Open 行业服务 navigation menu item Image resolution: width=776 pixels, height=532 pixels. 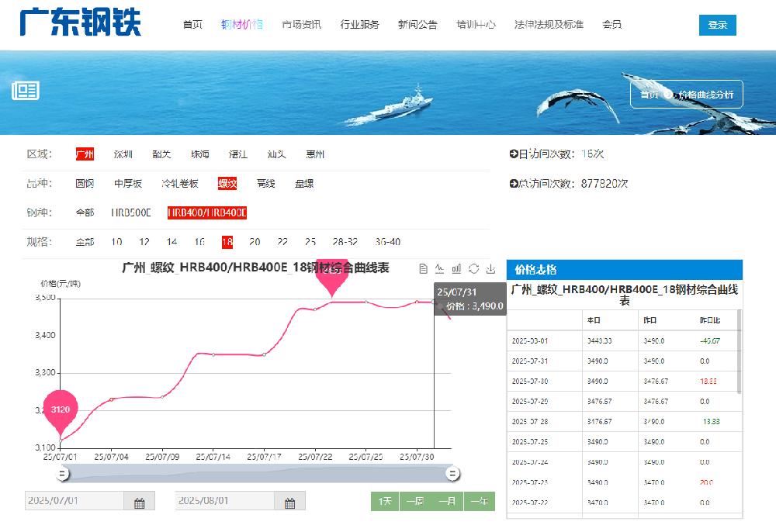coord(359,25)
